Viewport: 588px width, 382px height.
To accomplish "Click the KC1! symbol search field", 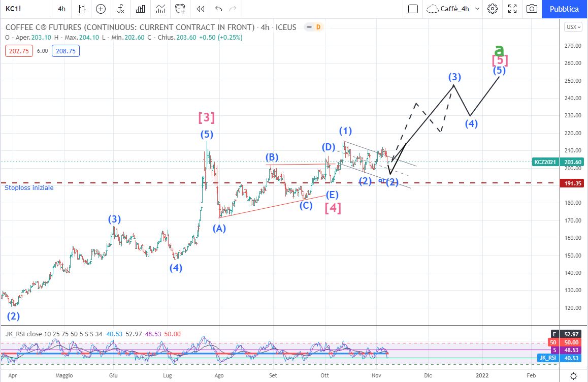I will [14, 9].
